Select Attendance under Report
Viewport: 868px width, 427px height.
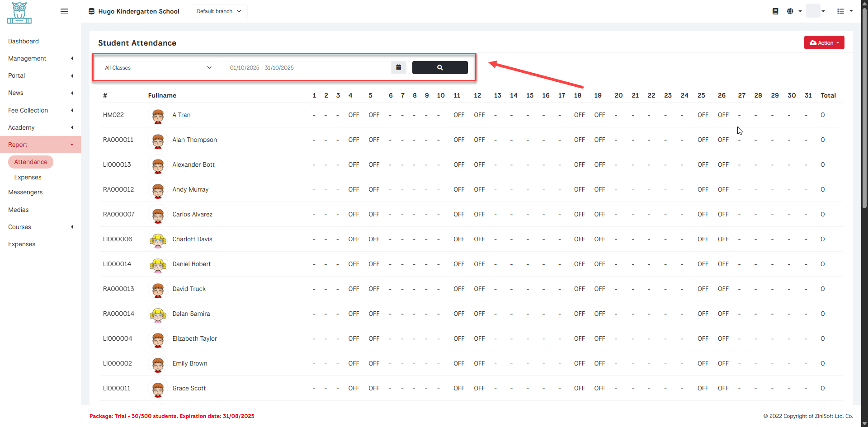[31, 162]
